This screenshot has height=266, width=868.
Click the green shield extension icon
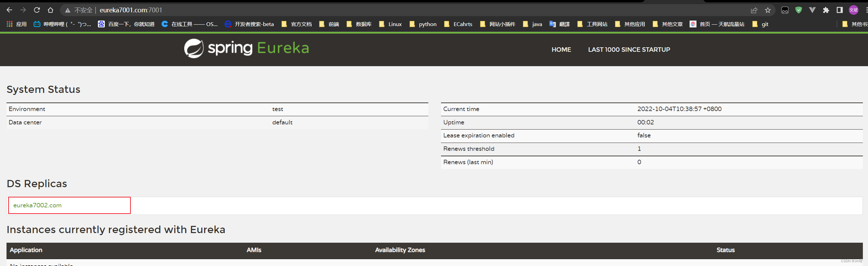[x=798, y=10]
